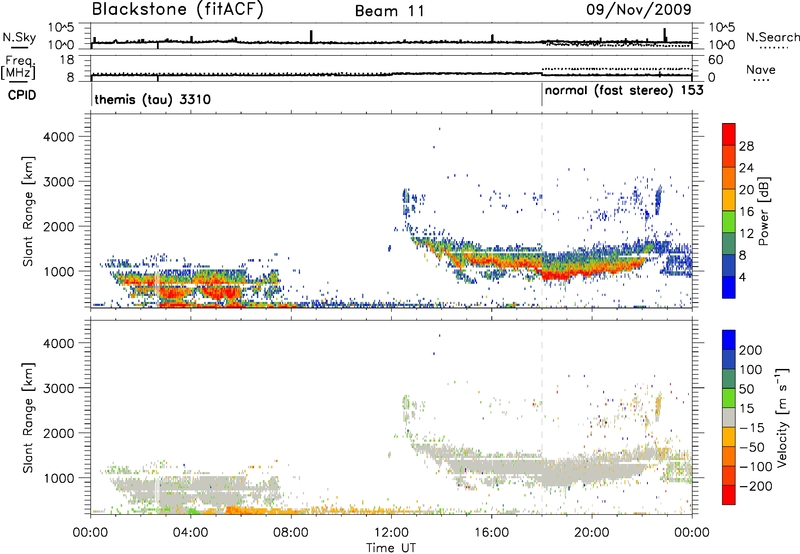Click the Beam 11 label
Image resolution: width=800 pixels, height=554 pixels.
(x=390, y=11)
